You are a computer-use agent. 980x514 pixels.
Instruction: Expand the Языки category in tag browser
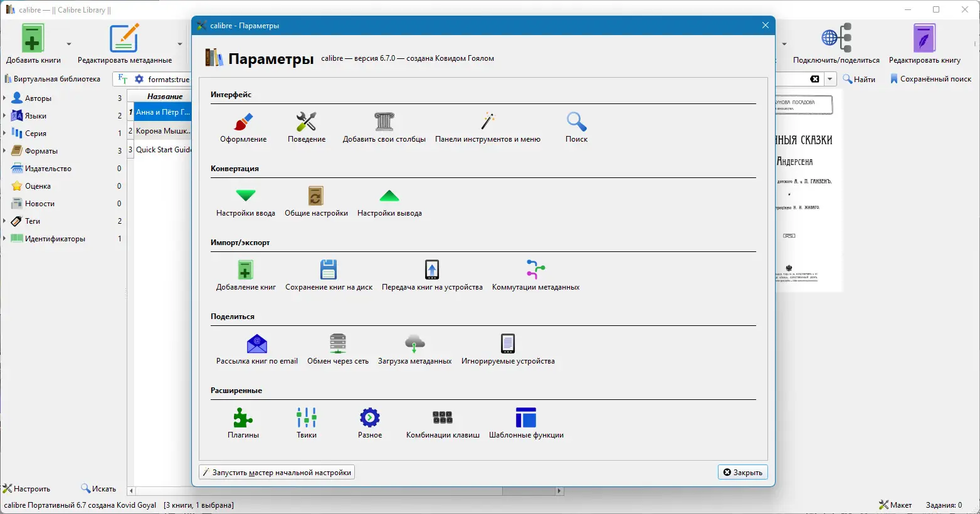[4, 116]
